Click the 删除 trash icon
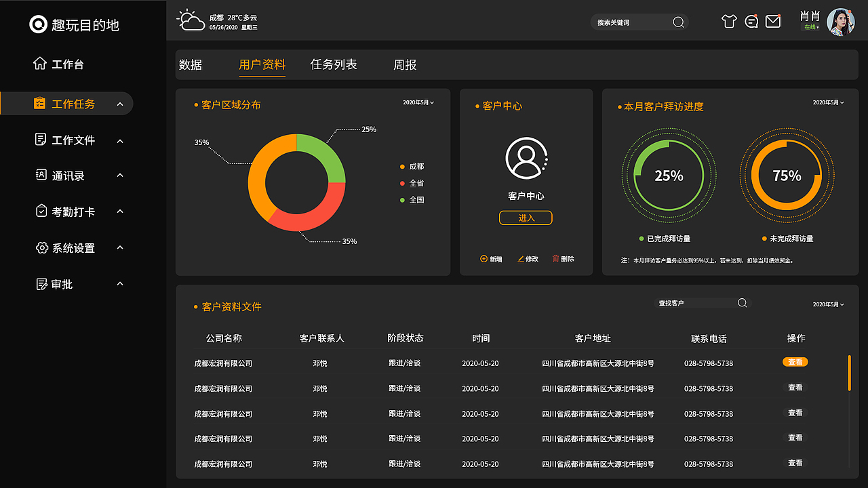868x488 pixels. (x=556, y=259)
